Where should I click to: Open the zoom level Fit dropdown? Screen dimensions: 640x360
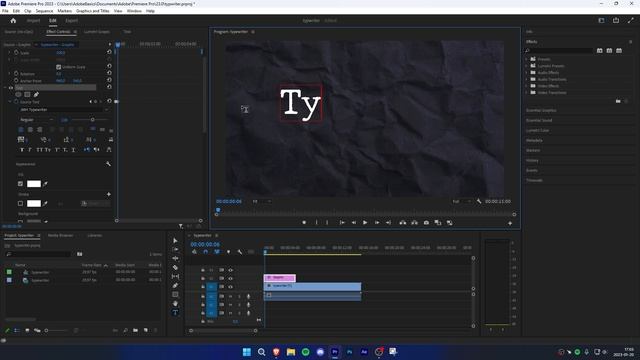click(x=261, y=201)
